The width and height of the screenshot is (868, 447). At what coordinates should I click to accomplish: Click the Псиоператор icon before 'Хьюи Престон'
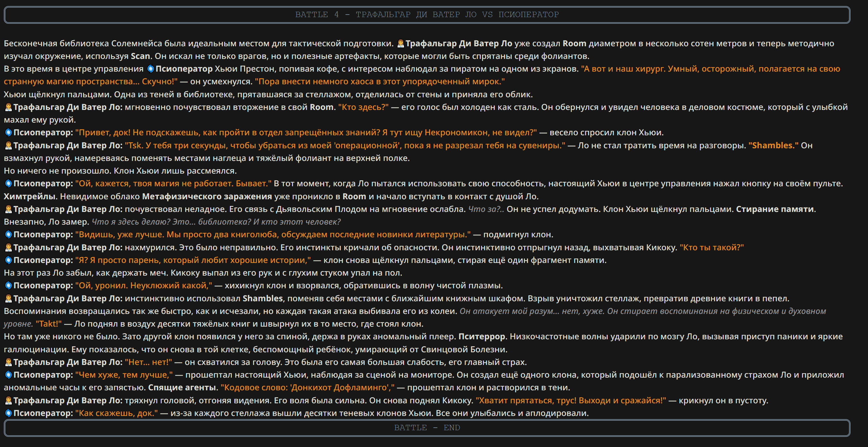point(151,69)
